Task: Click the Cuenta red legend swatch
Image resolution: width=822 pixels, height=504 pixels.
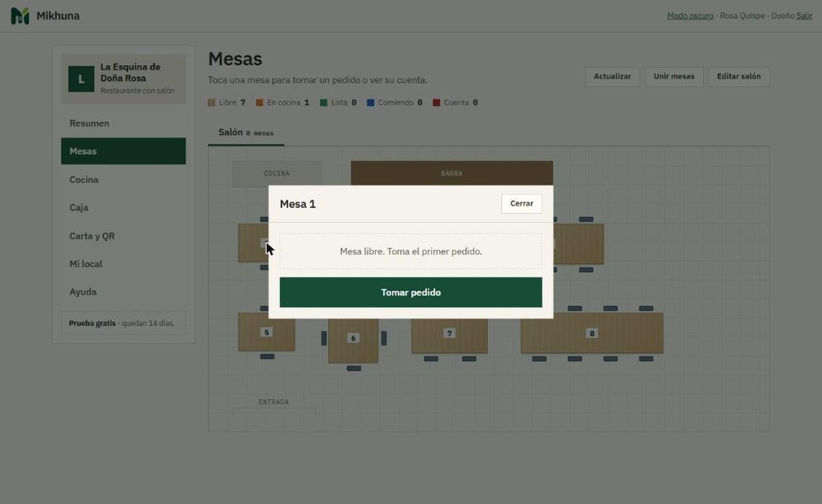Action: [436, 103]
